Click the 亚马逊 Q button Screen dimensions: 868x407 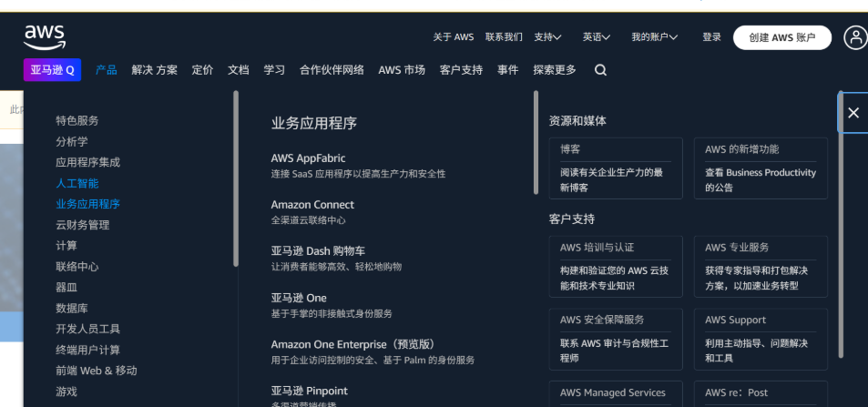pyautogui.click(x=52, y=70)
